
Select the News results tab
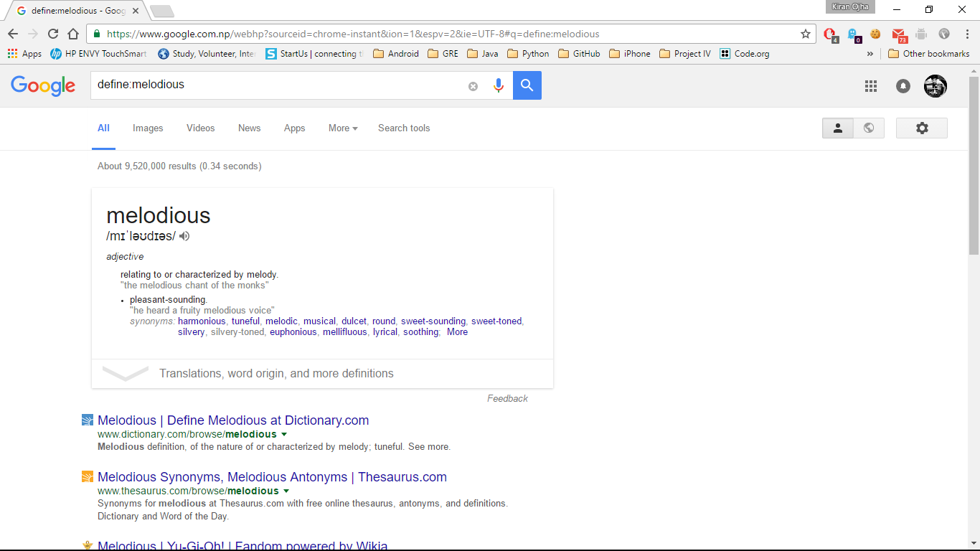pos(249,128)
